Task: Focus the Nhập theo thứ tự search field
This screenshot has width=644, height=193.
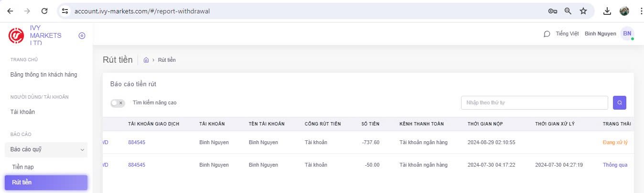Action: pyautogui.click(x=534, y=102)
